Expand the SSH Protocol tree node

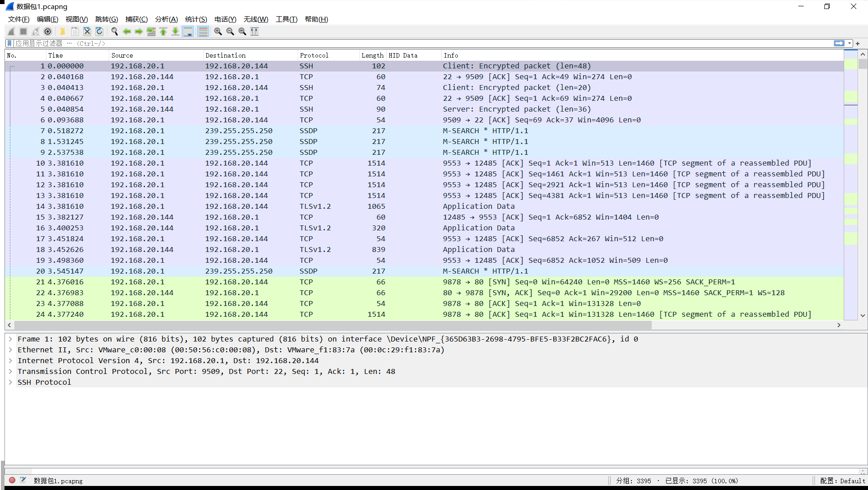click(x=10, y=382)
